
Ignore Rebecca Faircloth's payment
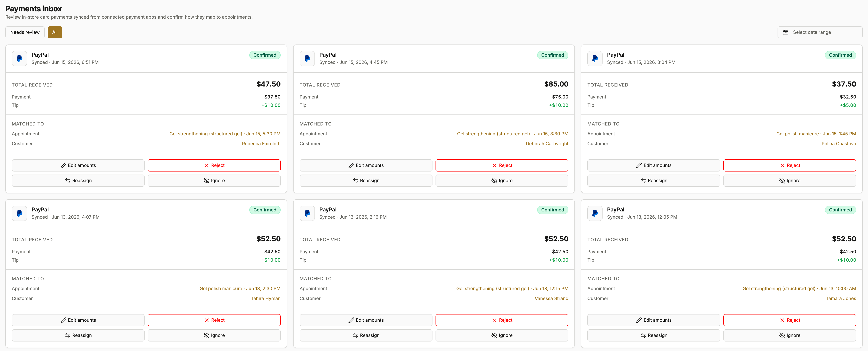pos(214,181)
